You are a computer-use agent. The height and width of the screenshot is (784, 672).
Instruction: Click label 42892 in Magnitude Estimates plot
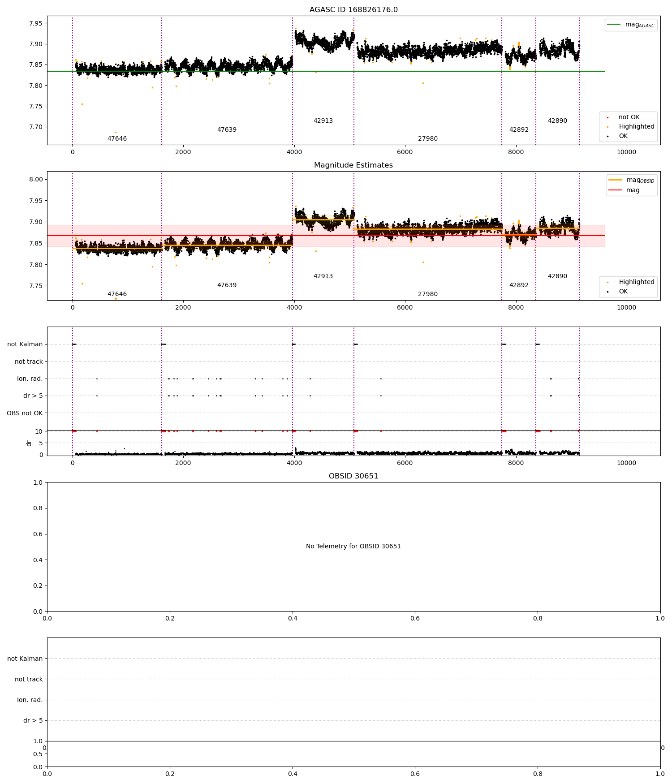point(519,285)
